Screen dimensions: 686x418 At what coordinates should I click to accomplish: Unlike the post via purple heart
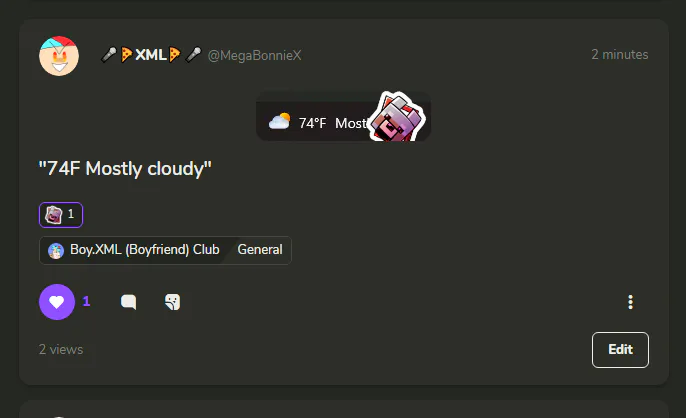pos(57,302)
